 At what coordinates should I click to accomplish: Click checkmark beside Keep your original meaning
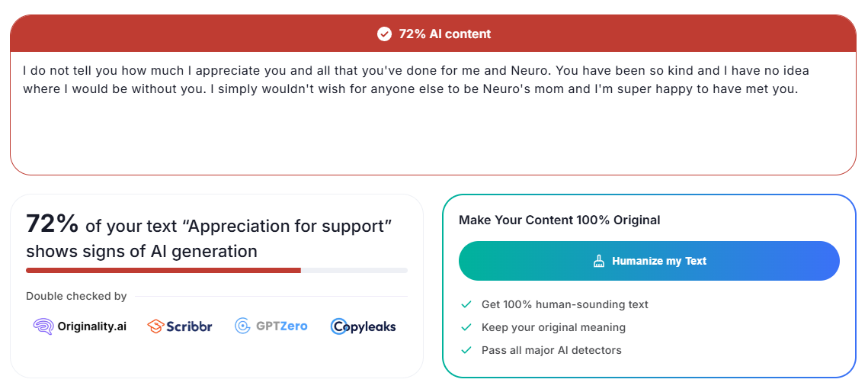[x=466, y=327]
